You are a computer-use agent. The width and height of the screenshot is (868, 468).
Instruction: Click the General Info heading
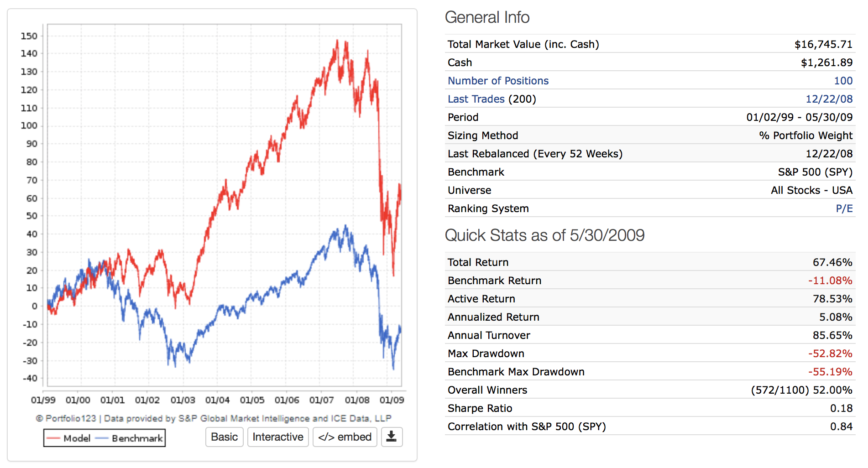coord(487,17)
